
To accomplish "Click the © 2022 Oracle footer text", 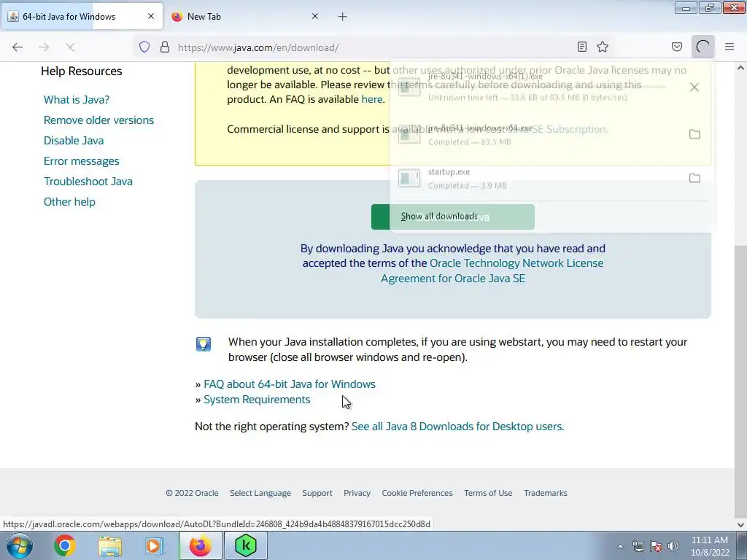I will (192, 493).
